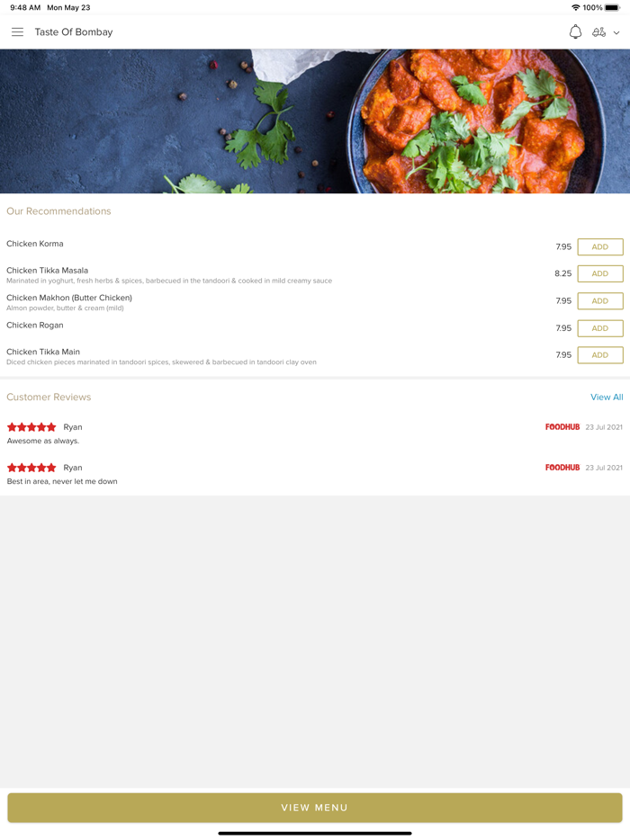Select the Chicken Korma item name
The image size is (630, 840).
pos(35,244)
